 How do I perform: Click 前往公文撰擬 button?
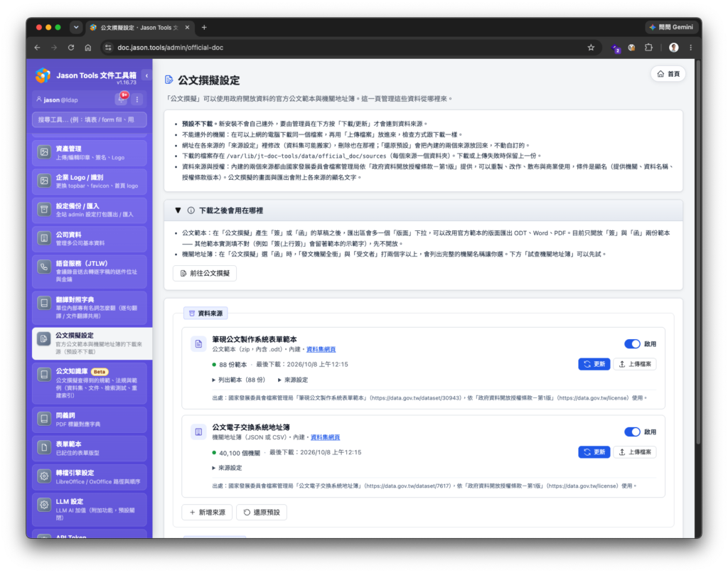205,273
